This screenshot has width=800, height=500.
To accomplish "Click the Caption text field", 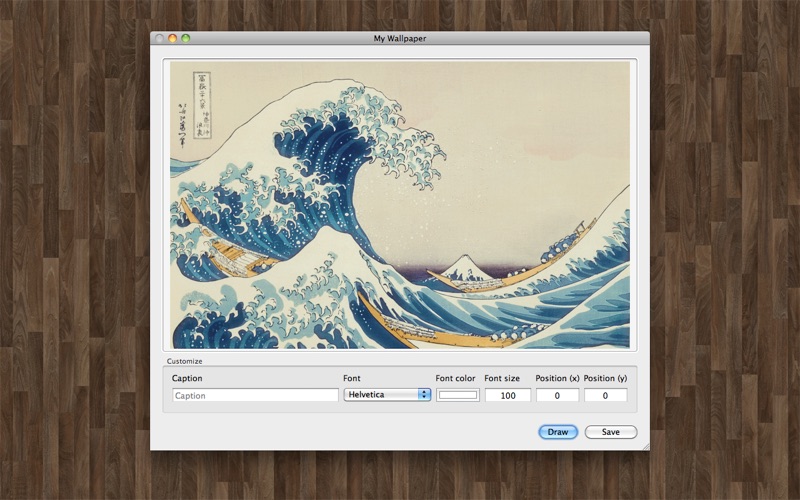I will point(255,395).
